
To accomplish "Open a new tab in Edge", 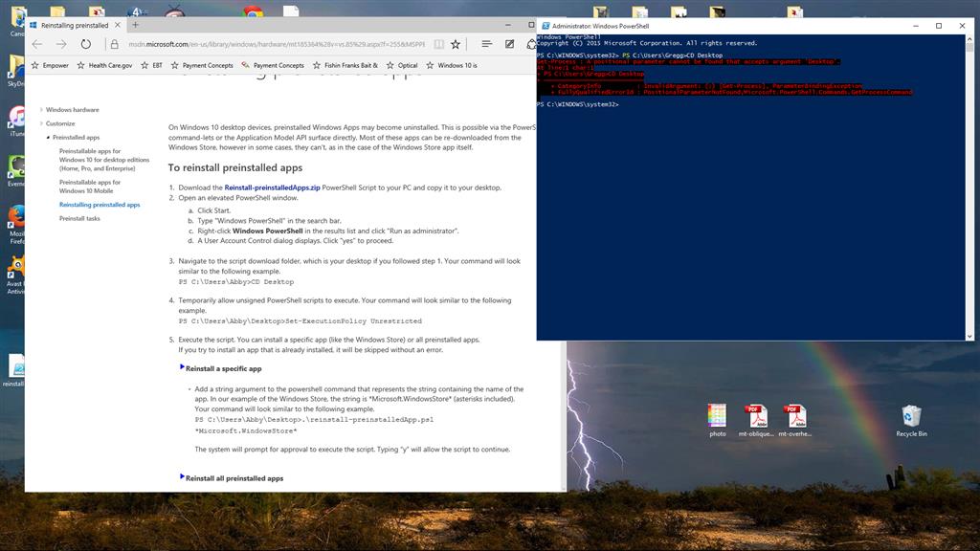I will click(136, 25).
